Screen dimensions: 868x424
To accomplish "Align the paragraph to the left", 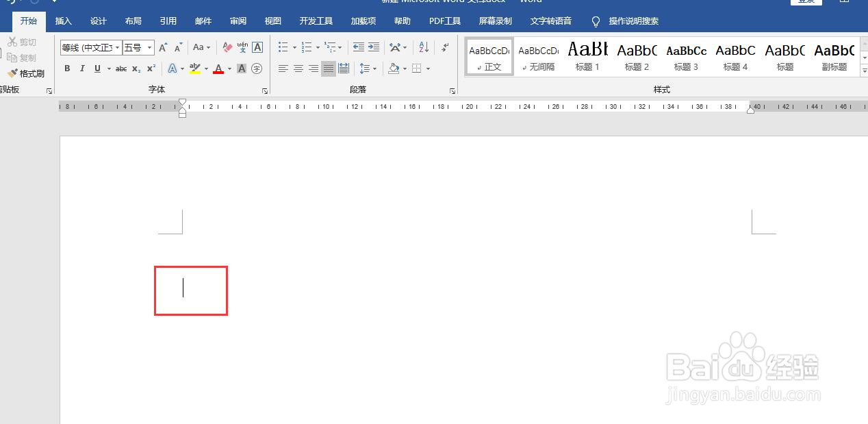I will (283, 68).
